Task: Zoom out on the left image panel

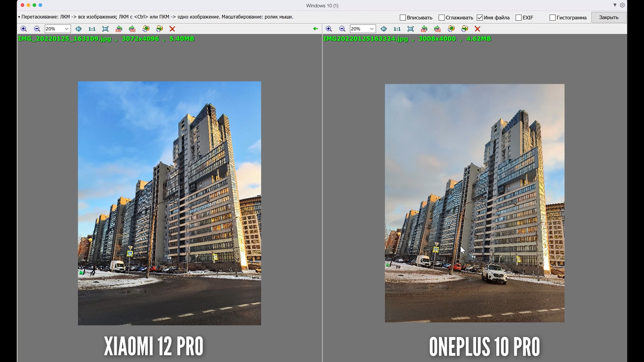Action: click(37, 29)
